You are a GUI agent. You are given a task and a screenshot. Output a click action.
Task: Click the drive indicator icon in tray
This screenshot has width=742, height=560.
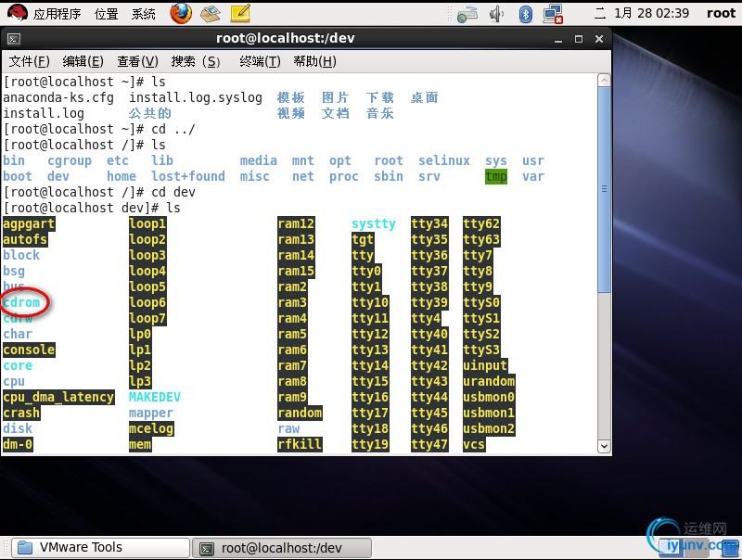(468, 13)
